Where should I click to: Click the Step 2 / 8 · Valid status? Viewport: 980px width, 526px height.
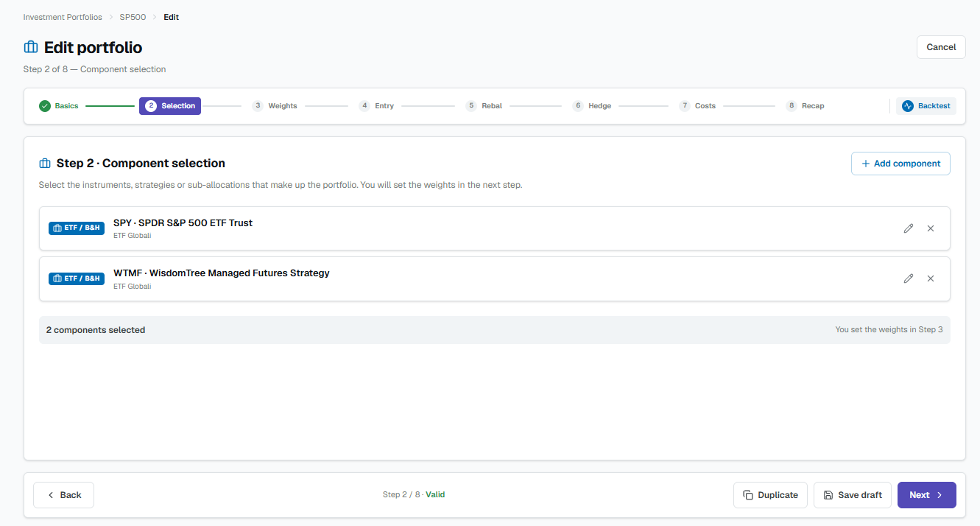click(414, 495)
